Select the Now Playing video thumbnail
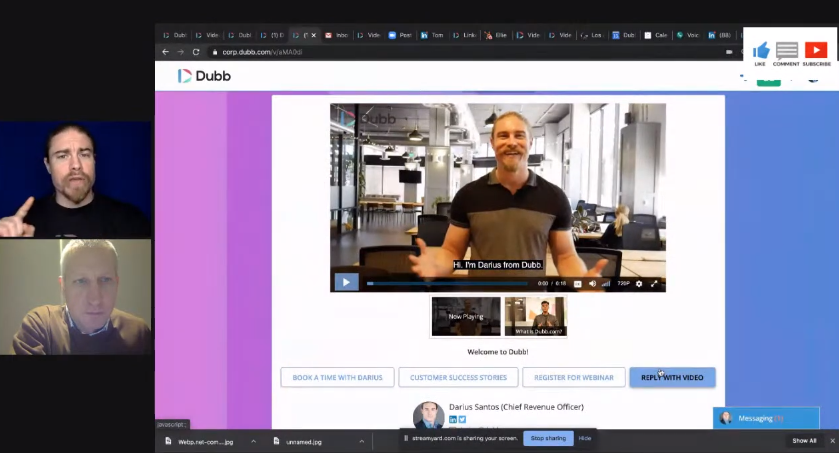 pyautogui.click(x=466, y=317)
